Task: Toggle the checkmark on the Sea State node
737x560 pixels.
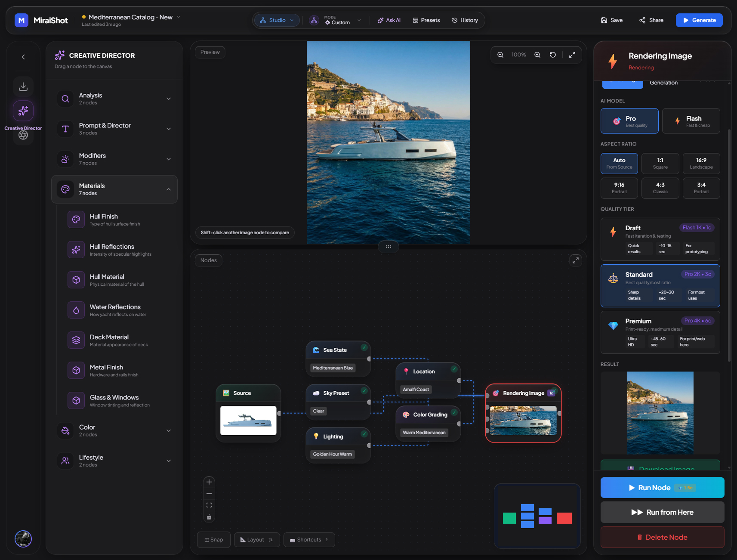Action: point(364,347)
